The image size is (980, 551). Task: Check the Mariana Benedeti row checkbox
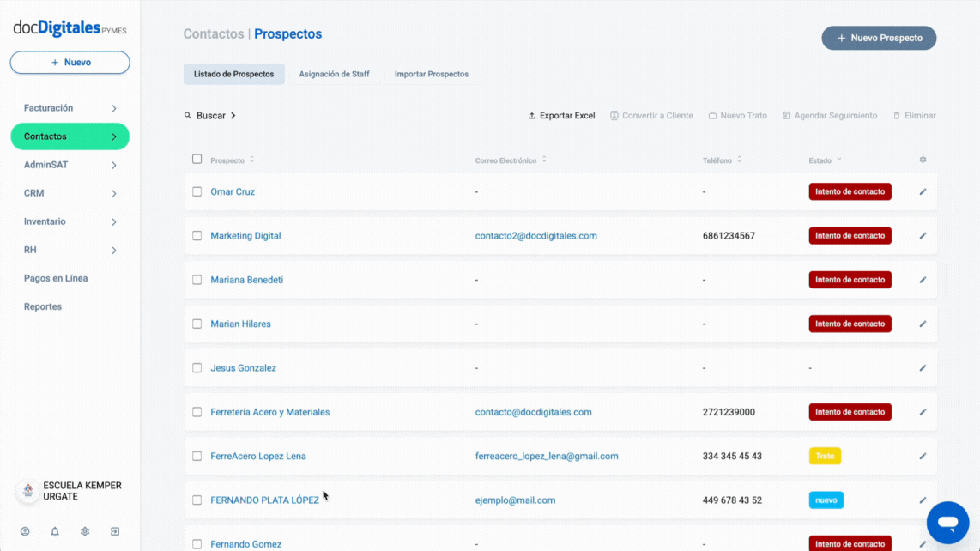coord(197,280)
